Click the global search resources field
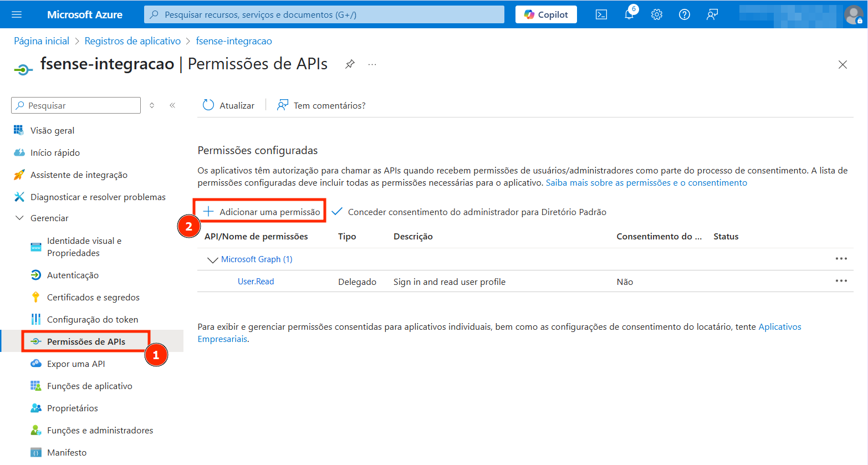The image size is (868, 465). [x=324, y=14]
